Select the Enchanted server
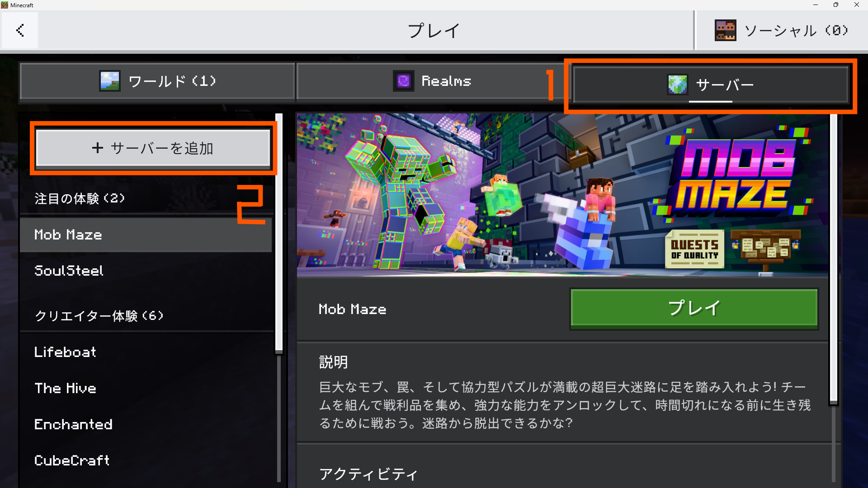 146,424
